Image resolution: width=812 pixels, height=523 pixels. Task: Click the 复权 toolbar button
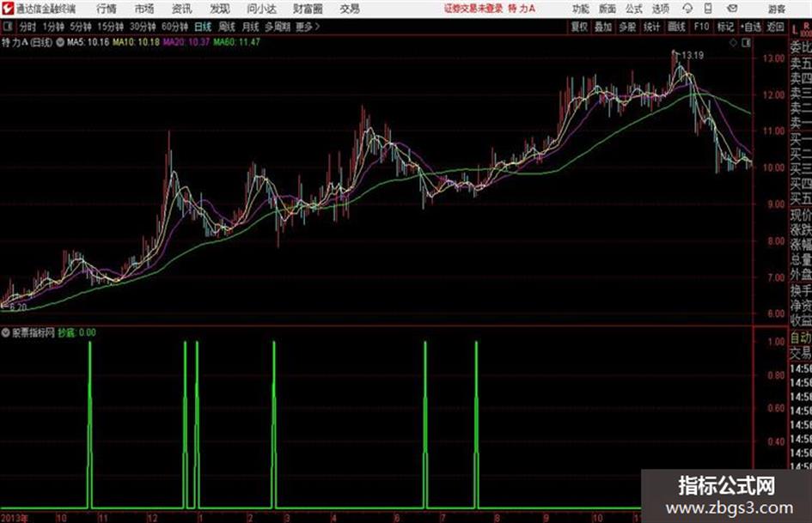(579, 27)
